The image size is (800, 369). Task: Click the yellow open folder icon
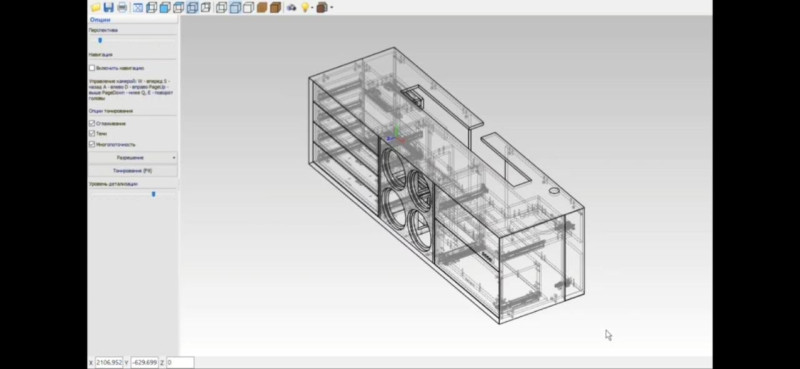click(x=95, y=8)
